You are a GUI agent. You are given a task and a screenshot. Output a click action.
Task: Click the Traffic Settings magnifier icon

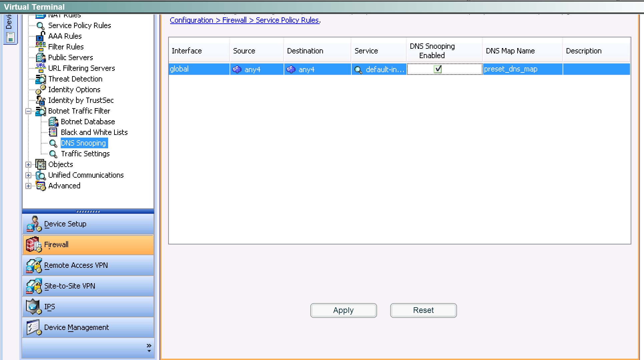click(53, 154)
